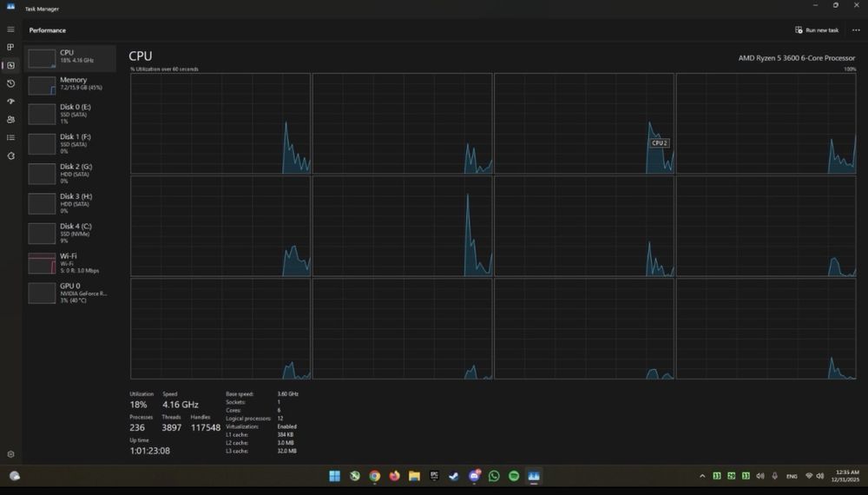Click the AMD Ryzen 5 3600 processor name
Screen dimensions: 868x495
coord(797,57)
